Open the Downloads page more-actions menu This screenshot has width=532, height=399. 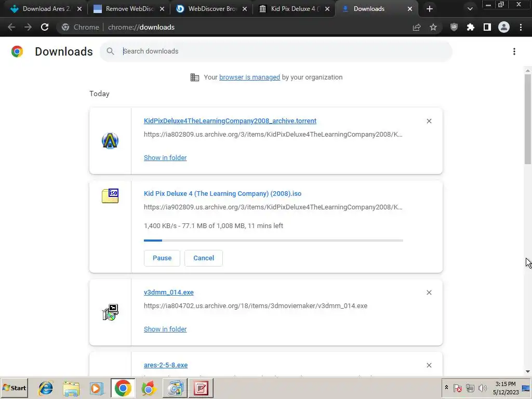(514, 51)
